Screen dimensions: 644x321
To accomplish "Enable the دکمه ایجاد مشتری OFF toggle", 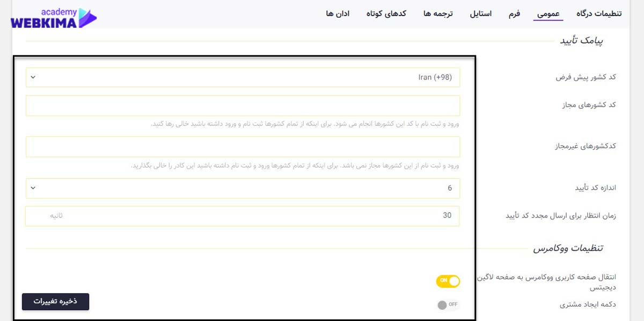I will pos(448,305).
